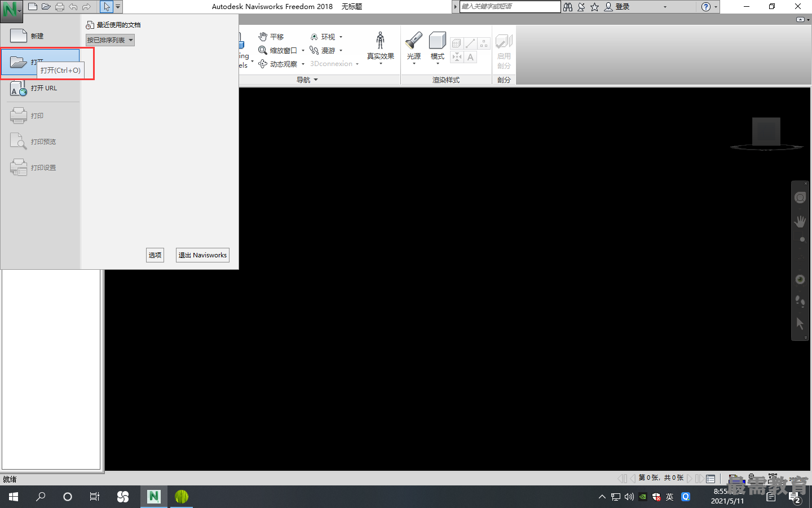Click the taskbar search magnifier

tap(41, 497)
